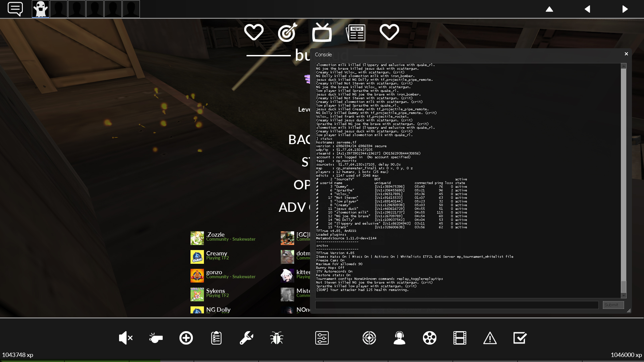Click the plus circle icon
644x362 pixels.
pos(186,338)
